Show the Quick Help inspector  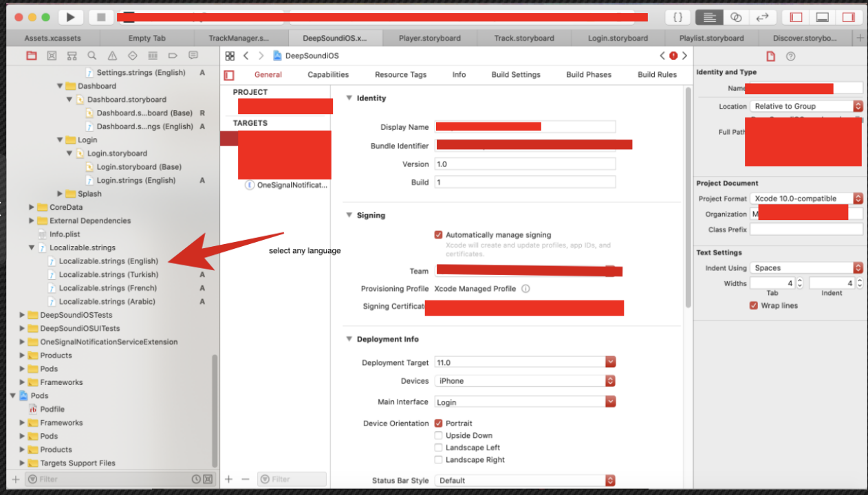coord(790,56)
